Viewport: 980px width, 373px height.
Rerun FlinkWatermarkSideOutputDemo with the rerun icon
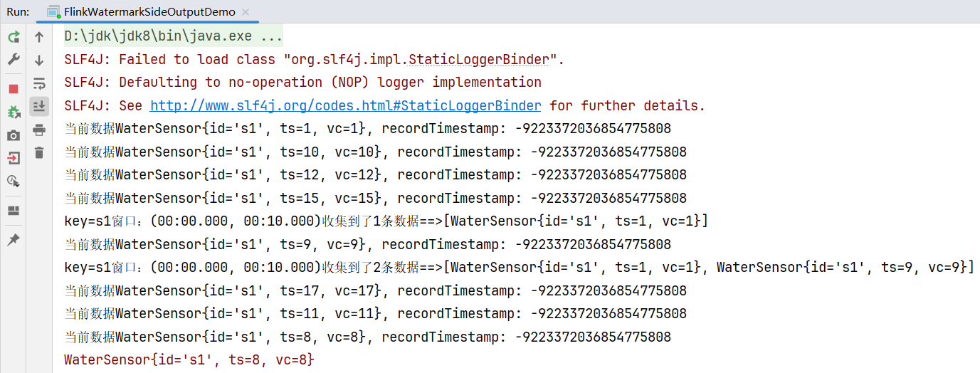coord(14,37)
